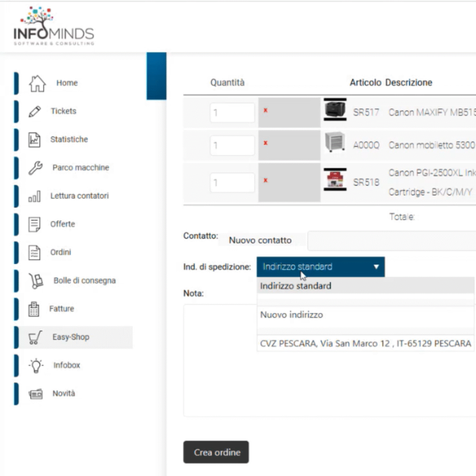Select CVZ PESCARA address option
Viewport: 476px width, 476px height.
[x=365, y=344]
